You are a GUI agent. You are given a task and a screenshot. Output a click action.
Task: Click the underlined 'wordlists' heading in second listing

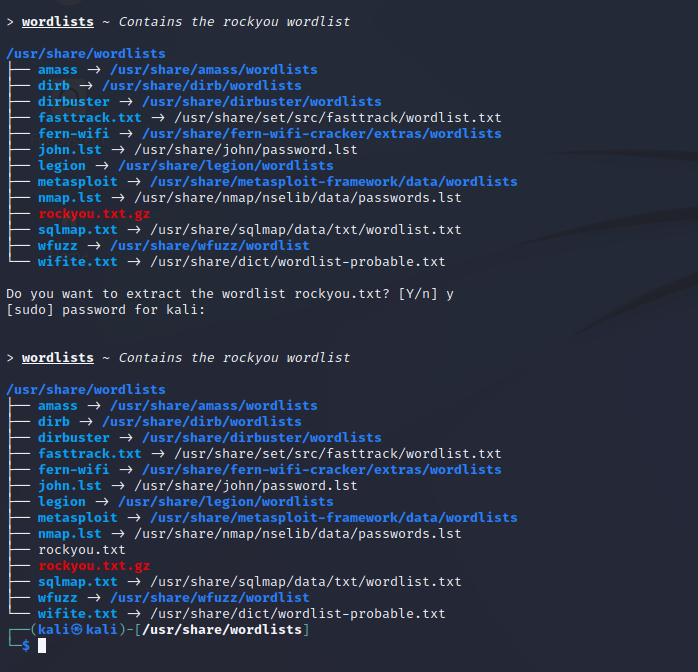point(58,358)
